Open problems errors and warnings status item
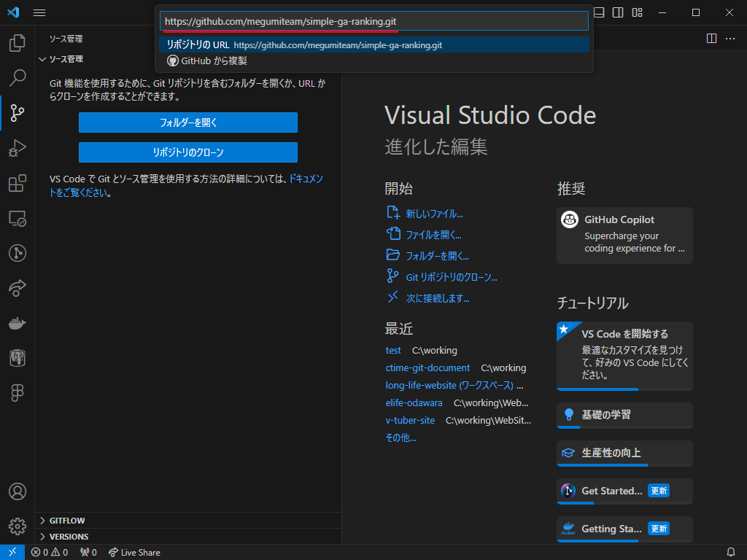747x560 pixels. pos(50,553)
